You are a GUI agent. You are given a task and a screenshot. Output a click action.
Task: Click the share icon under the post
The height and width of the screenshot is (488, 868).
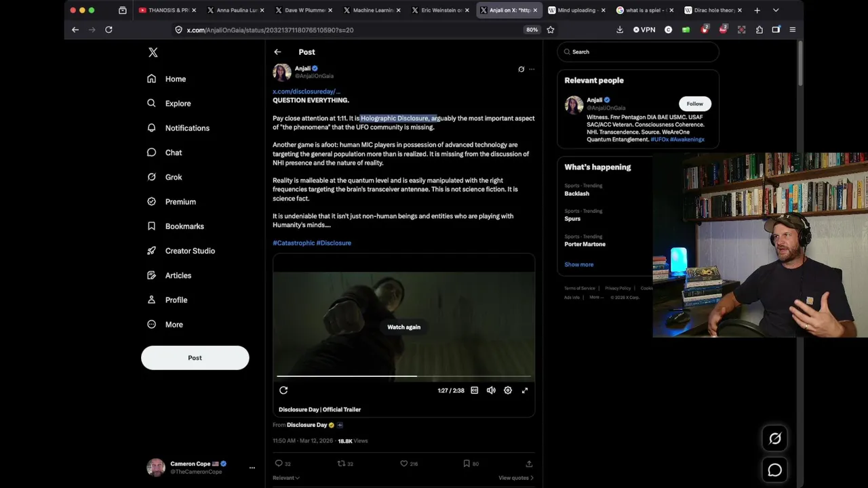(529, 464)
